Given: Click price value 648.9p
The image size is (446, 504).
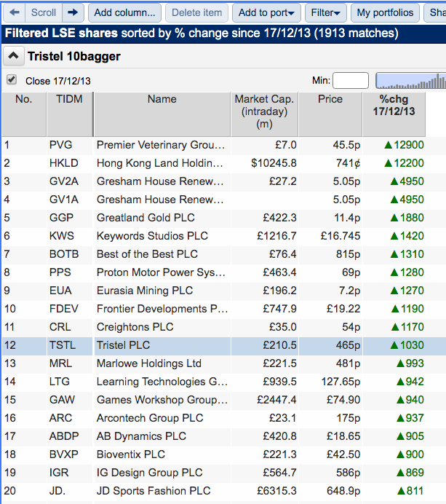Looking at the screenshot, I should (343, 491).
